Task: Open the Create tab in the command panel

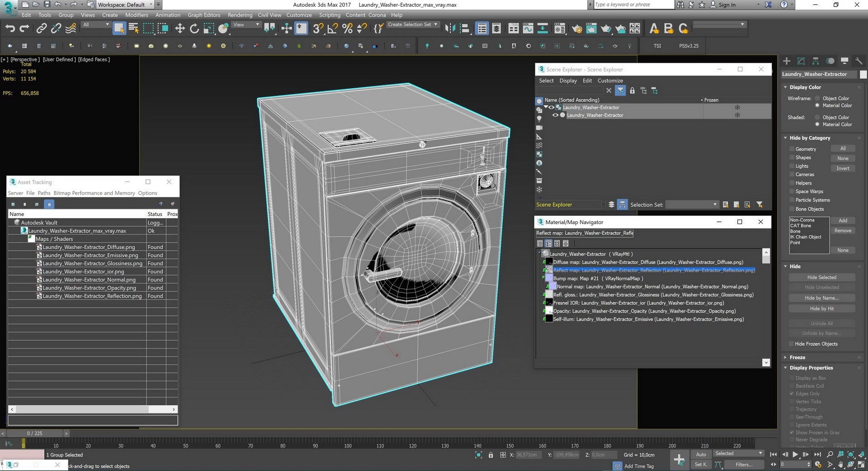Action: (x=787, y=61)
